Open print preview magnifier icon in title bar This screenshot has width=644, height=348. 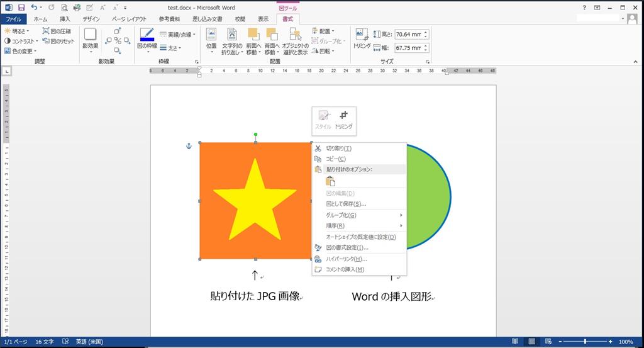[x=64, y=8]
